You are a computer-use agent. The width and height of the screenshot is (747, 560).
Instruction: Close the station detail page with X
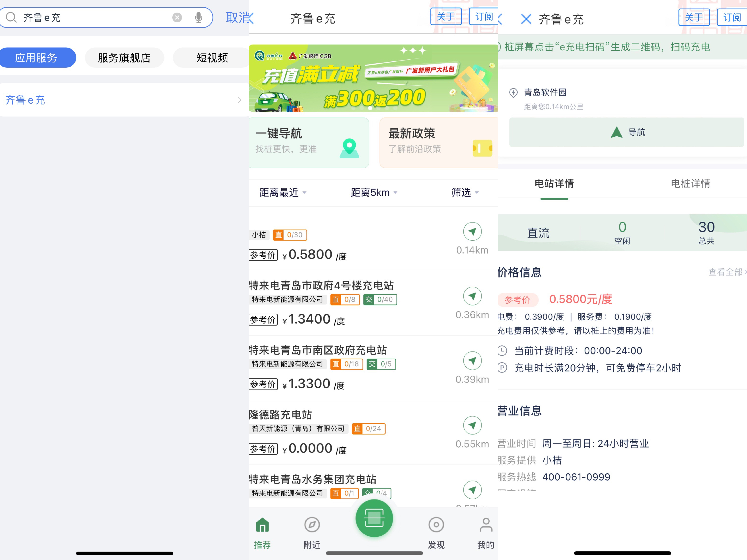point(526,19)
